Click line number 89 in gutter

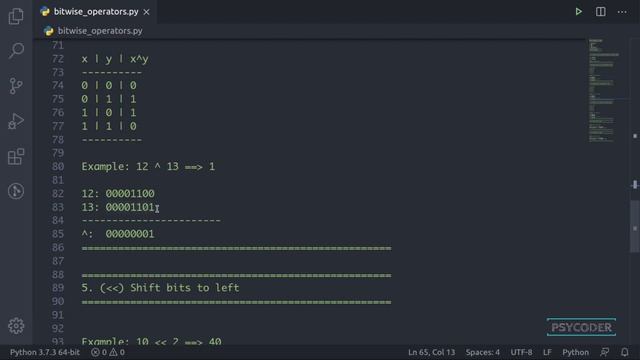click(x=58, y=288)
